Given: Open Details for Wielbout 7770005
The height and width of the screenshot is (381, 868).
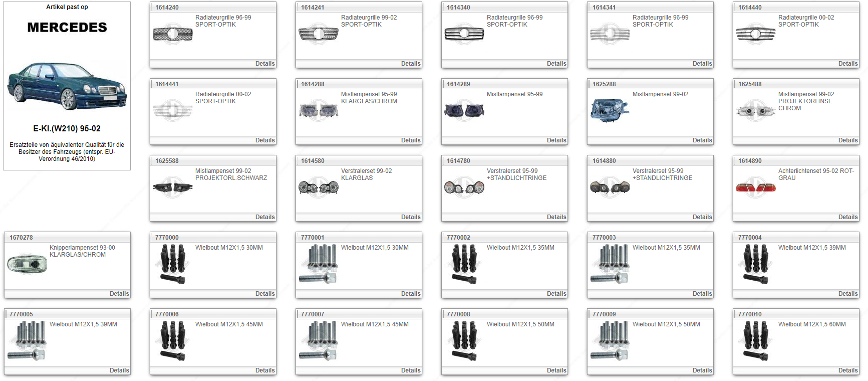Looking at the screenshot, I should (x=119, y=370).
